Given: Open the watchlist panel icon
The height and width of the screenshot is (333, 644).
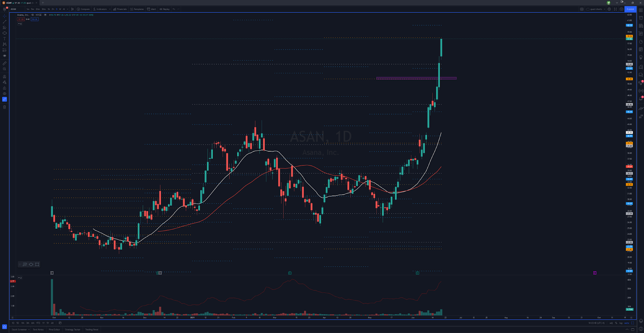Looking at the screenshot, I should coord(641,10).
